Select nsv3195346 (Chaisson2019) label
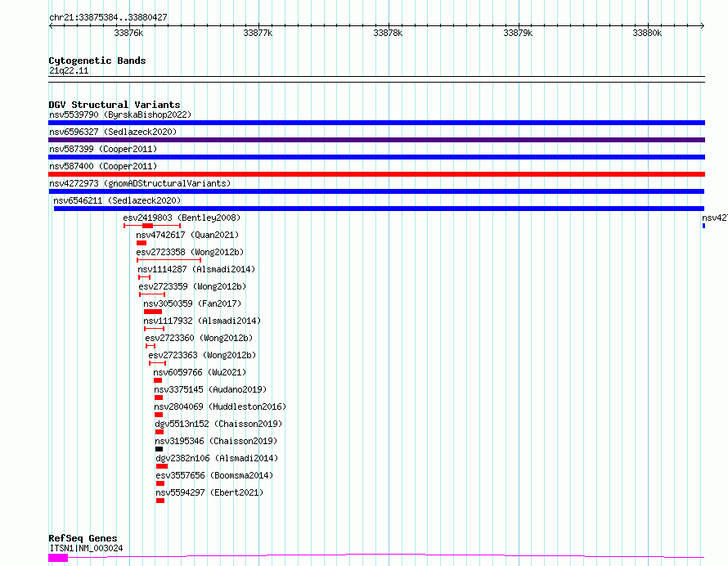This screenshot has width=728, height=566. pos(216,441)
